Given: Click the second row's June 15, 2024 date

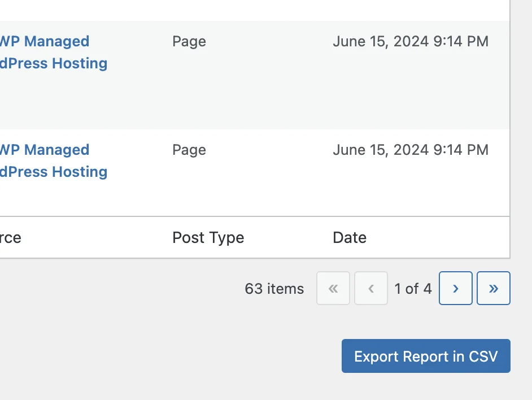Looking at the screenshot, I should click(411, 150).
